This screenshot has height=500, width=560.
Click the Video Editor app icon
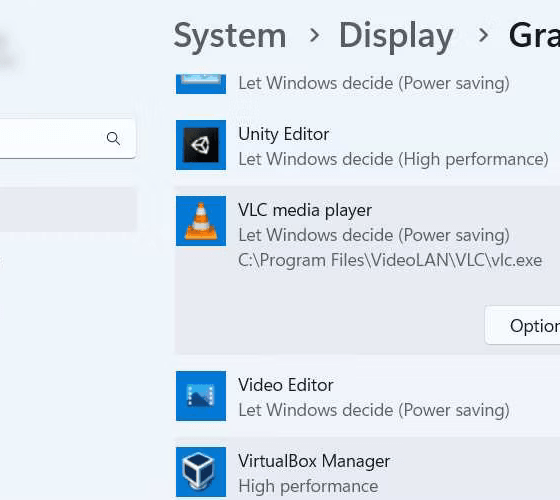201,396
